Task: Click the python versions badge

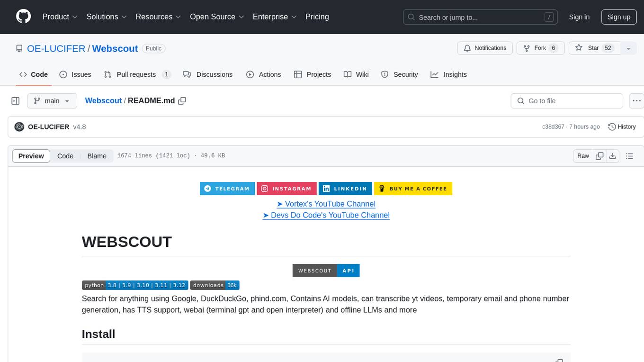Action: click(135, 285)
